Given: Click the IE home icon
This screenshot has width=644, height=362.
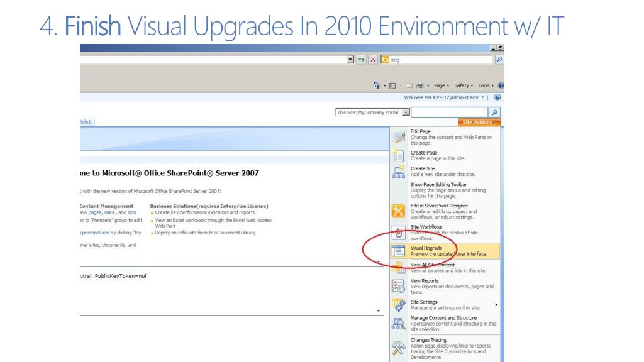Looking at the screenshot, I should (376, 85).
